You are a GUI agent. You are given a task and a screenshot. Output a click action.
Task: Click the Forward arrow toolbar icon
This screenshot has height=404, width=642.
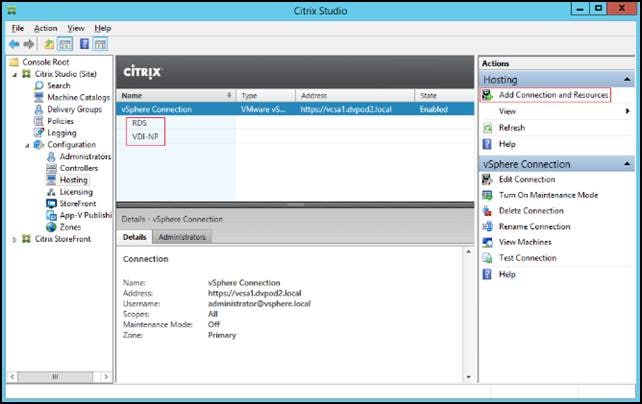tap(29, 44)
